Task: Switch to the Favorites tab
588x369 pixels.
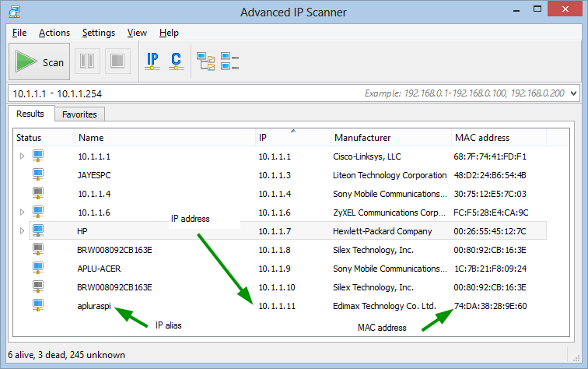Action: (79, 114)
